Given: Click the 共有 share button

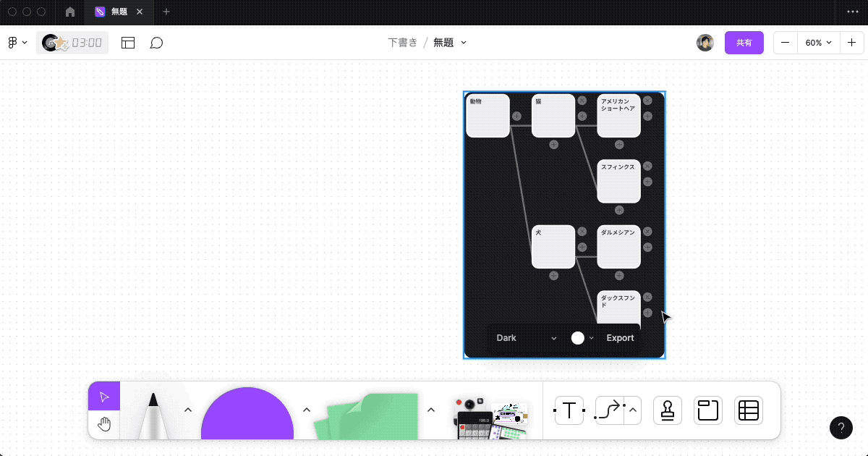Looking at the screenshot, I should [x=744, y=43].
